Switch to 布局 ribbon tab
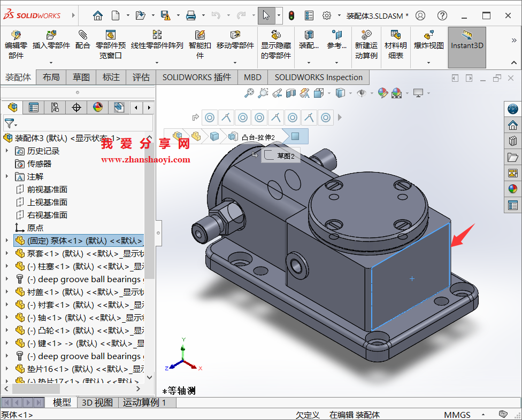Screen dimensions: 522x420 click(x=51, y=77)
